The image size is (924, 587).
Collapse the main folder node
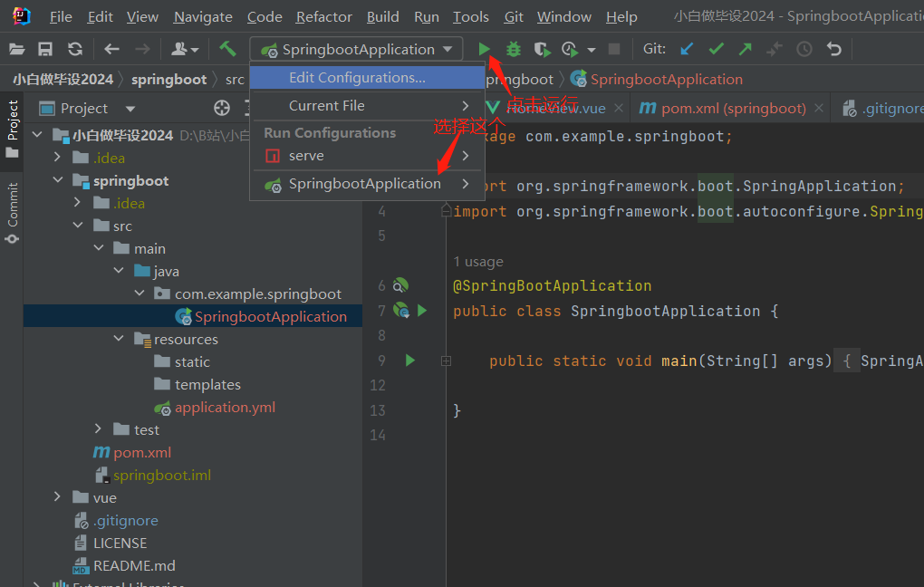click(x=99, y=248)
